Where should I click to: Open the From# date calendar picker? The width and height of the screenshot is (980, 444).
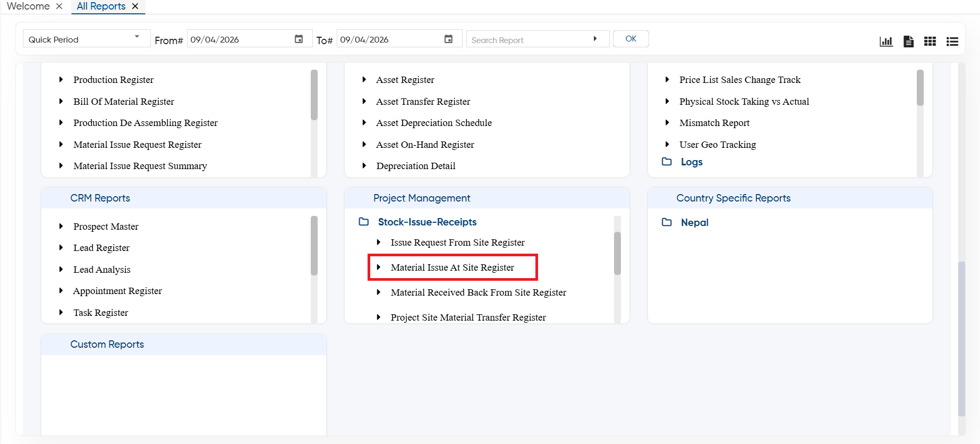(299, 39)
